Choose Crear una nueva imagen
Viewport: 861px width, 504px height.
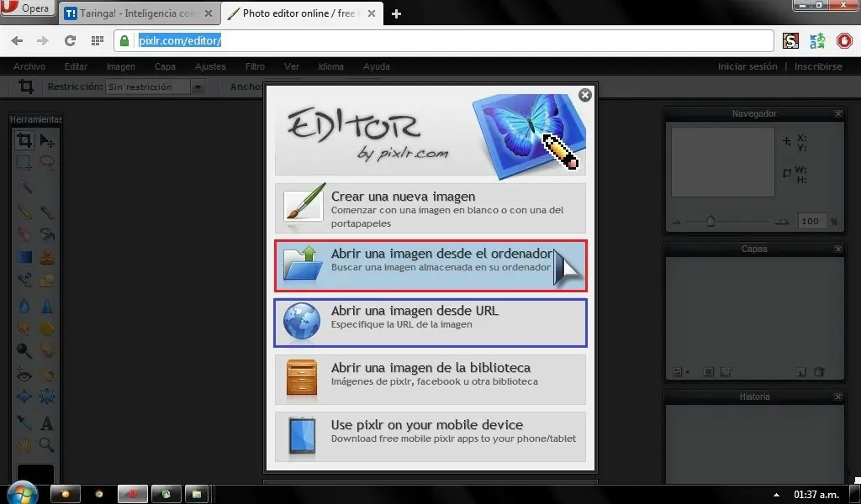430,208
